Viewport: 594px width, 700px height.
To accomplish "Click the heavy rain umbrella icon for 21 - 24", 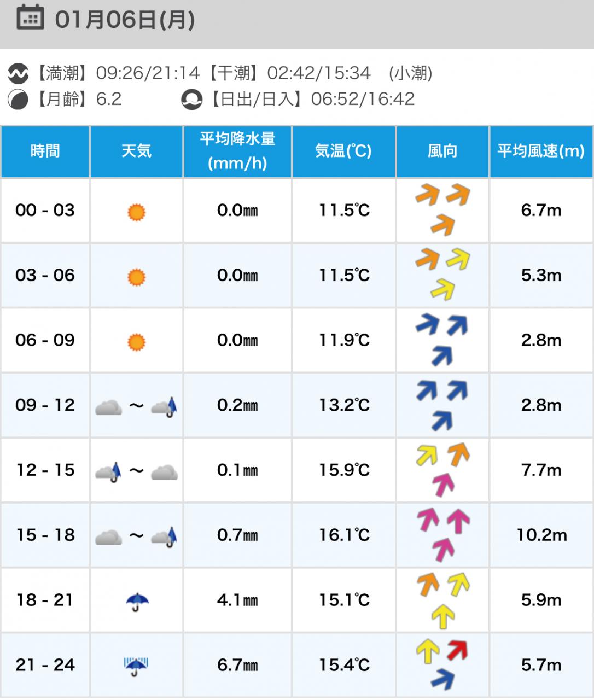I will [x=136, y=666].
